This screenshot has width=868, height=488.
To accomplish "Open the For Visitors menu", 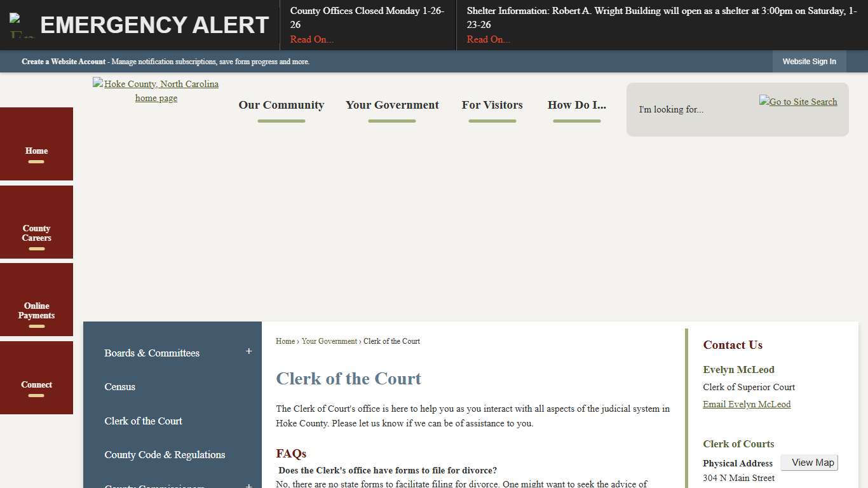I will (492, 105).
